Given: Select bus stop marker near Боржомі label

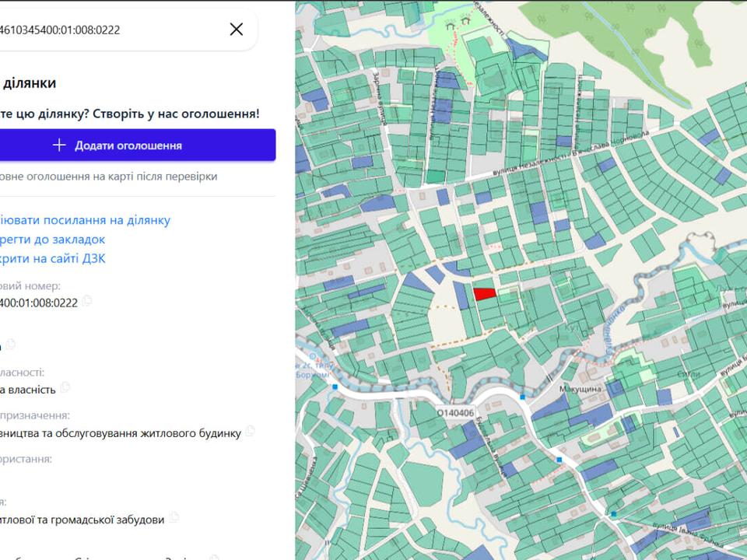Looking at the screenshot, I should 335,386.
